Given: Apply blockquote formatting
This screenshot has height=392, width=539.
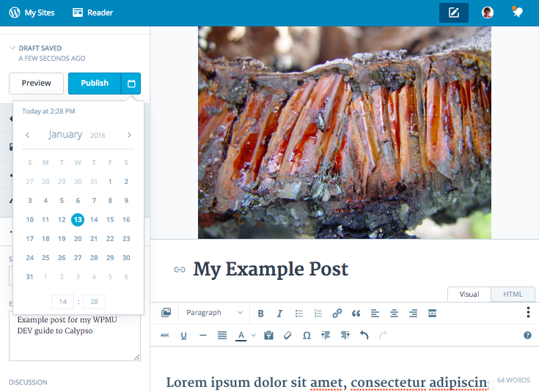Looking at the screenshot, I should tap(356, 314).
